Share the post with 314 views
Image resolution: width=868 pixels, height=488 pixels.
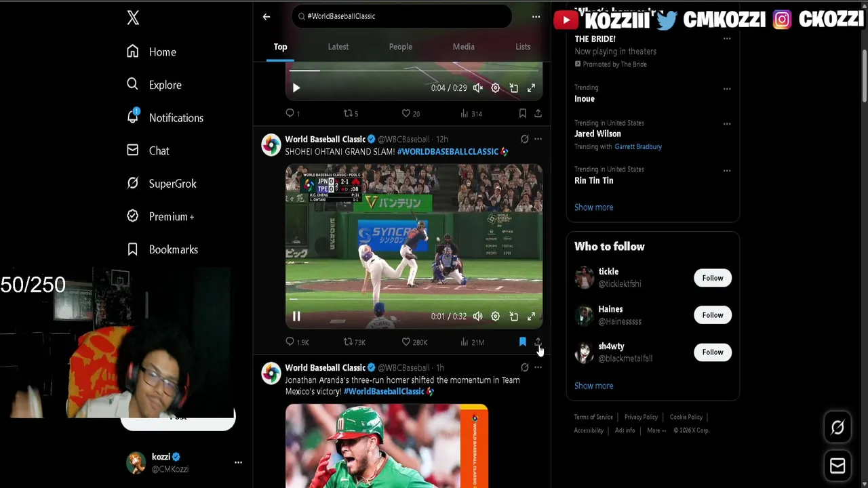[538, 113]
